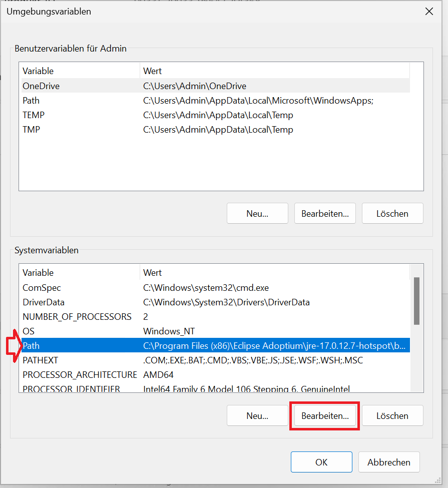Image resolution: width=448 pixels, height=488 pixels.
Task: Click the system variables Variable column header
Action: (80, 273)
